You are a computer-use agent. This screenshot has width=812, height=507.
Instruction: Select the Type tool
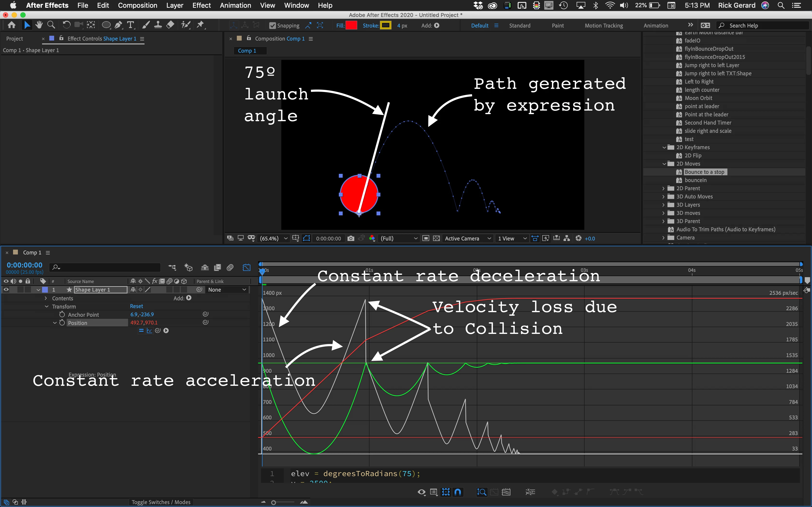click(130, 25)
